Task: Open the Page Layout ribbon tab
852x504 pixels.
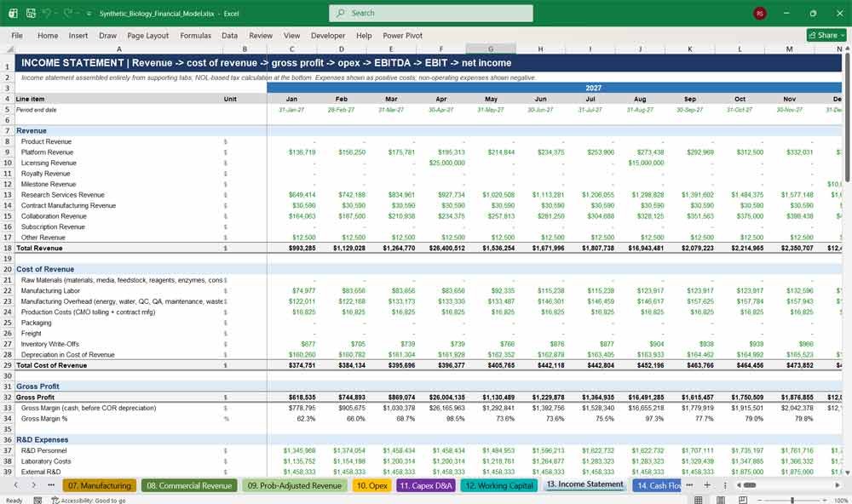Action: pos(147,35)
